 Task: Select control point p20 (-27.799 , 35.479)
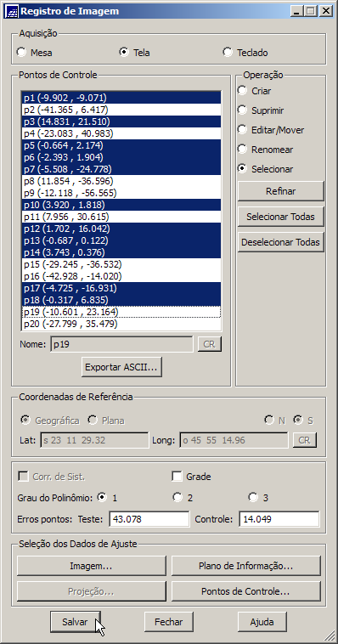[x=121, y=324]
